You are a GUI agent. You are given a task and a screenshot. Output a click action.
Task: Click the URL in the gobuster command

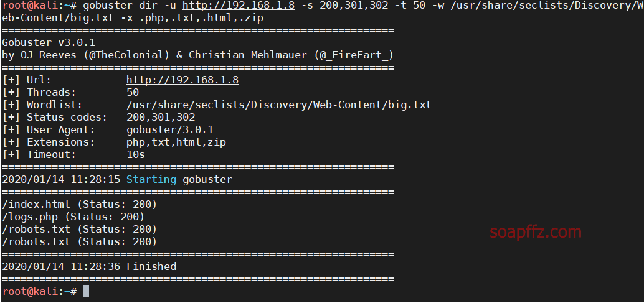coord(238,6)
